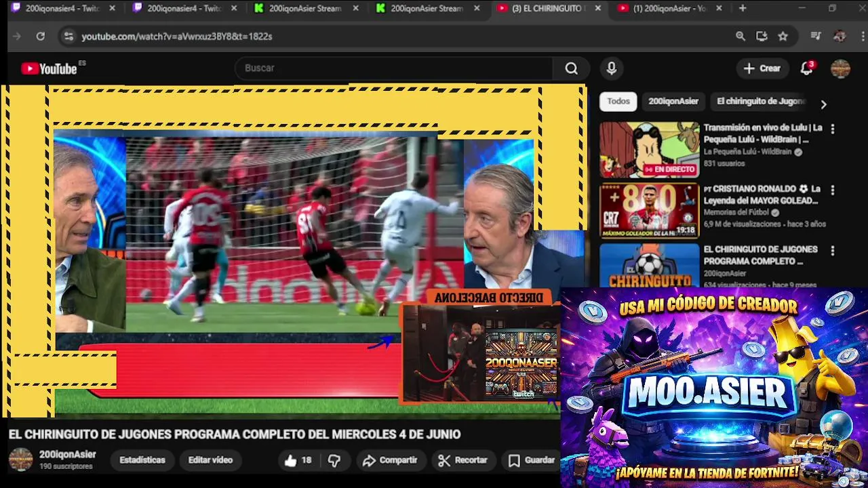
Task: Bookmark this page with the star icon
Action: (783, 37)
